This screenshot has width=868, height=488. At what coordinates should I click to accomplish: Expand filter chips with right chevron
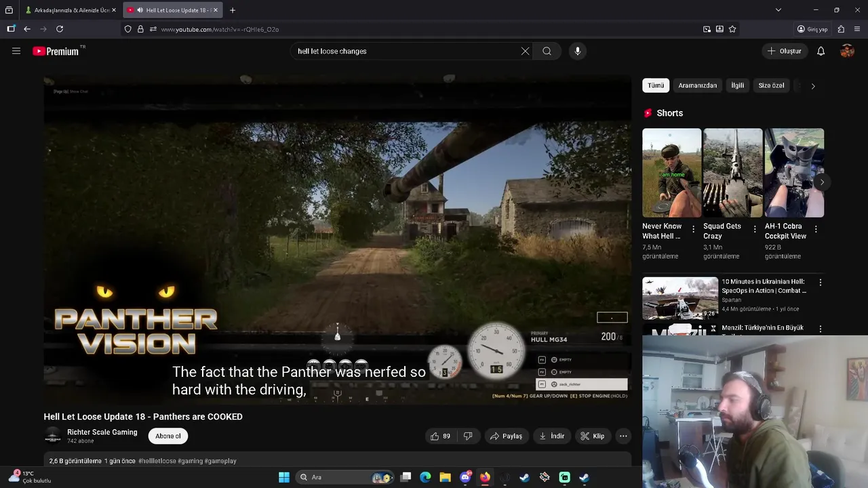click(x=813, y=86)
